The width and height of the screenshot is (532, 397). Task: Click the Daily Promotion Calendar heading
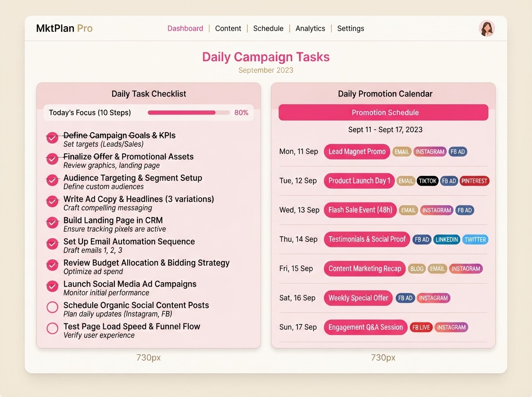click(x=385, y=94)
